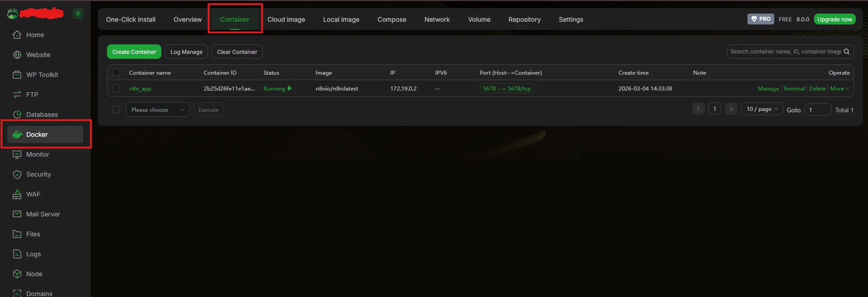Open Terminal link for n8n_app
The width and height of the screenshot is (868, 297).
(794, 89)
